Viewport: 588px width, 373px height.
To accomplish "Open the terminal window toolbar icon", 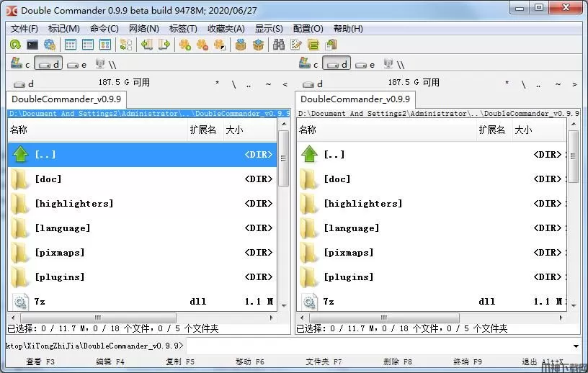I will coord(32,45).
